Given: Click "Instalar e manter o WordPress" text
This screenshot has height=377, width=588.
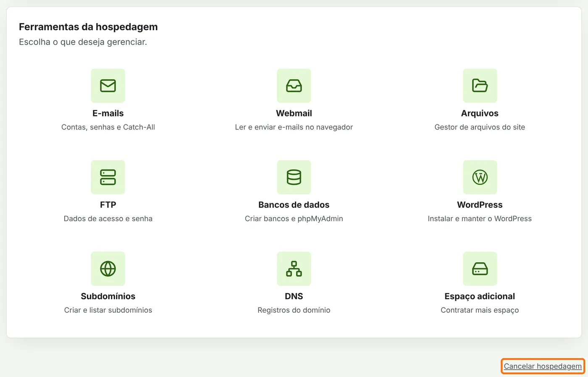Looking at the screenshot, I should coord(480,219).
